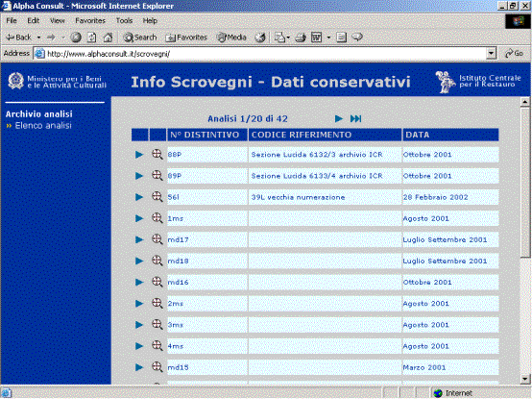Open details arrow for row 89P
532x399 pixels.
(x=139, y=176)
